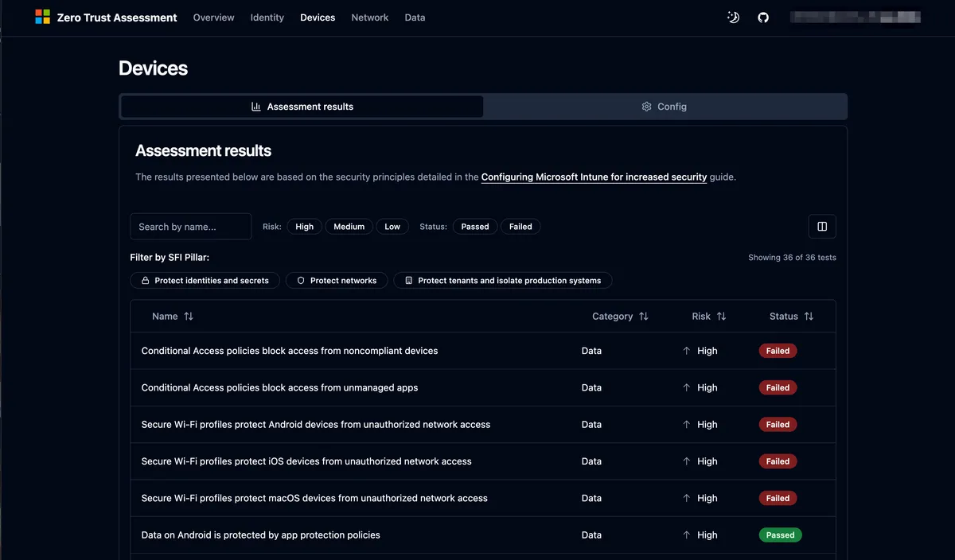Click the Microsoft logo in header
This screenshot has height=560, width=955.
[42, 17]
